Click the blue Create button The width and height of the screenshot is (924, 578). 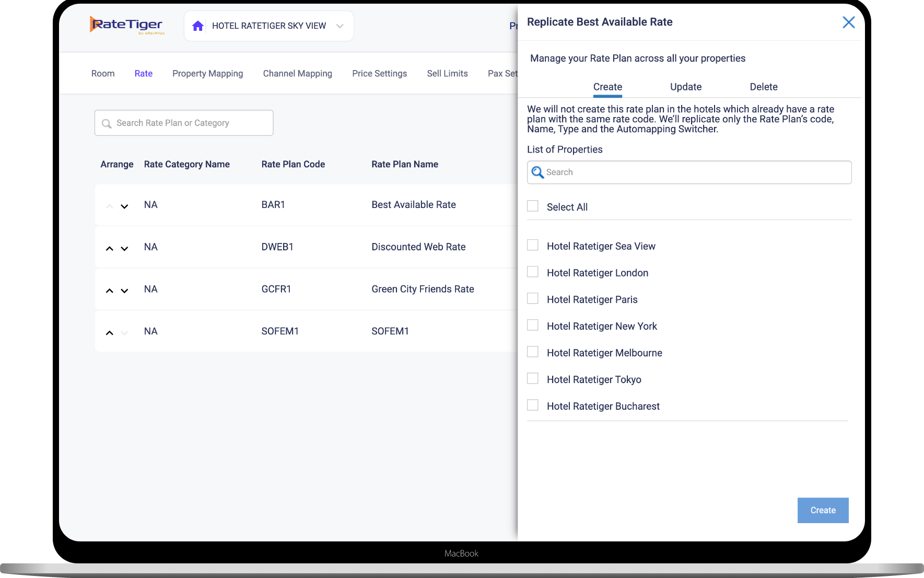[x=823, y=511]
